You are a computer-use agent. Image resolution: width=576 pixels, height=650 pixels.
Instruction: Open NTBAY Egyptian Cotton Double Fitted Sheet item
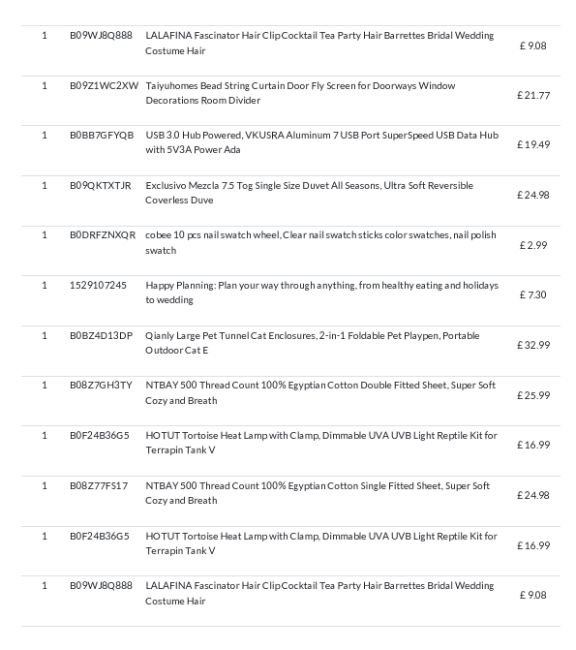click(x=320, y=393)
